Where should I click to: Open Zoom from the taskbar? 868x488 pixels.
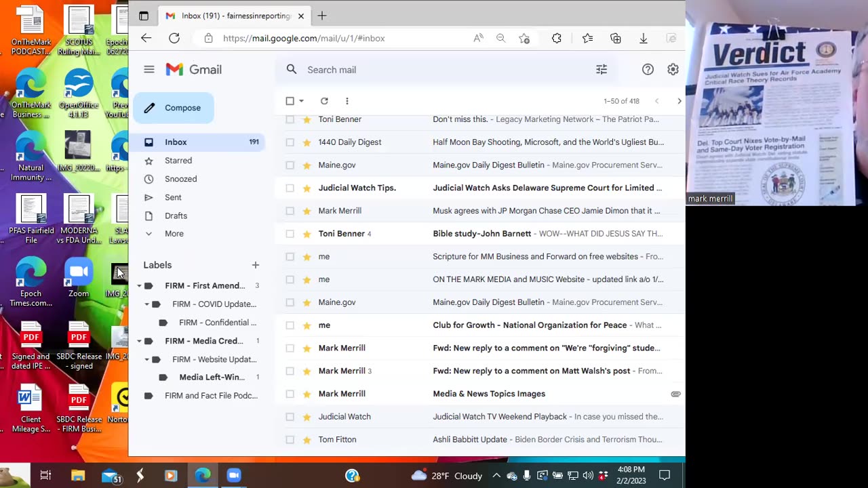pos(233,475)
